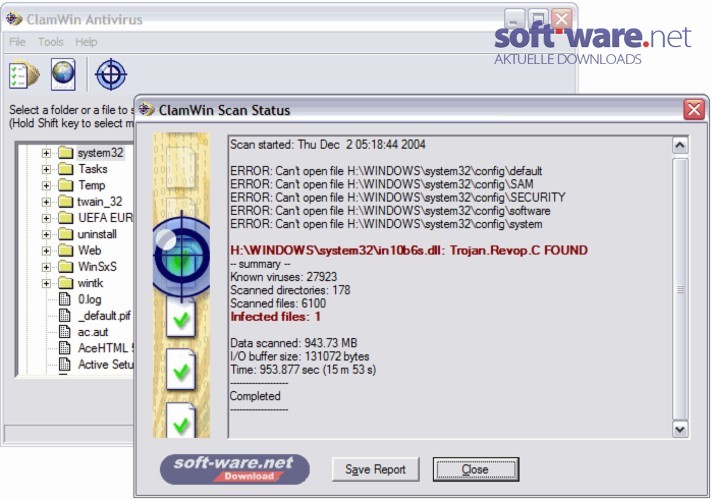
Task: Click scan log scrollbar down arrow
Action: click(680, 429)
